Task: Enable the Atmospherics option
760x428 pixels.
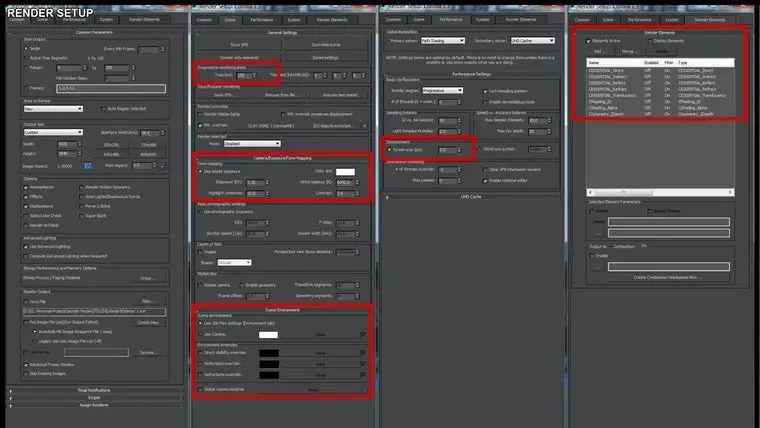Action: [26, 187]
